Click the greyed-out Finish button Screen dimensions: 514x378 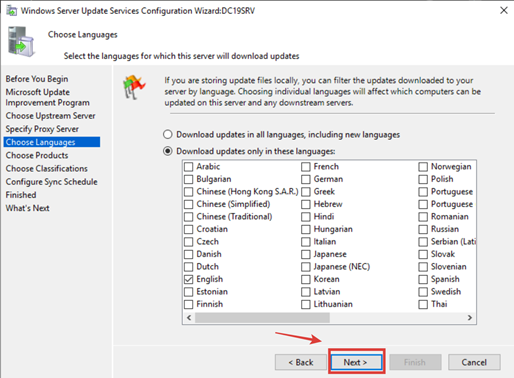pyautogui.click(x=415, y=362)
